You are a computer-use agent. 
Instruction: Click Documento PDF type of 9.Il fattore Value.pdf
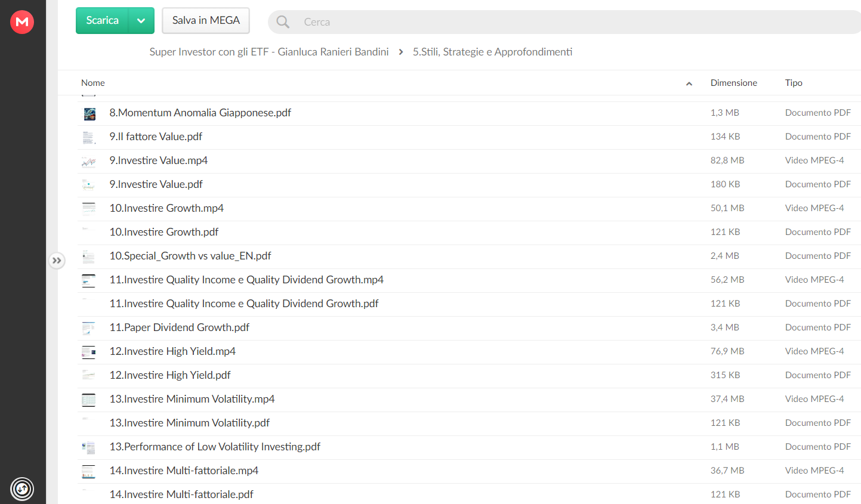(x=818, y=137)
